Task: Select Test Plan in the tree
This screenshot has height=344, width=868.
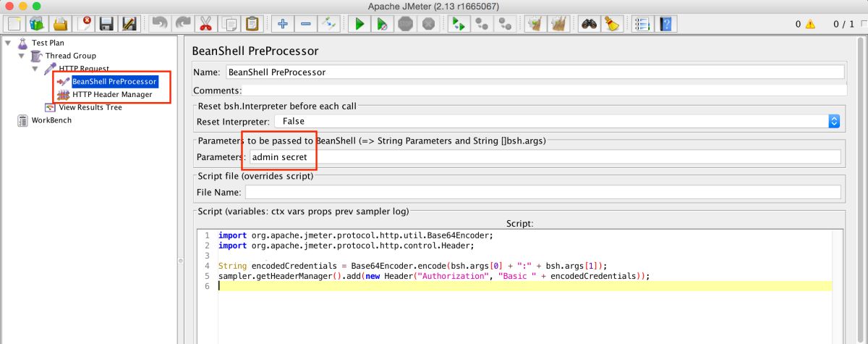Action: 48,43
